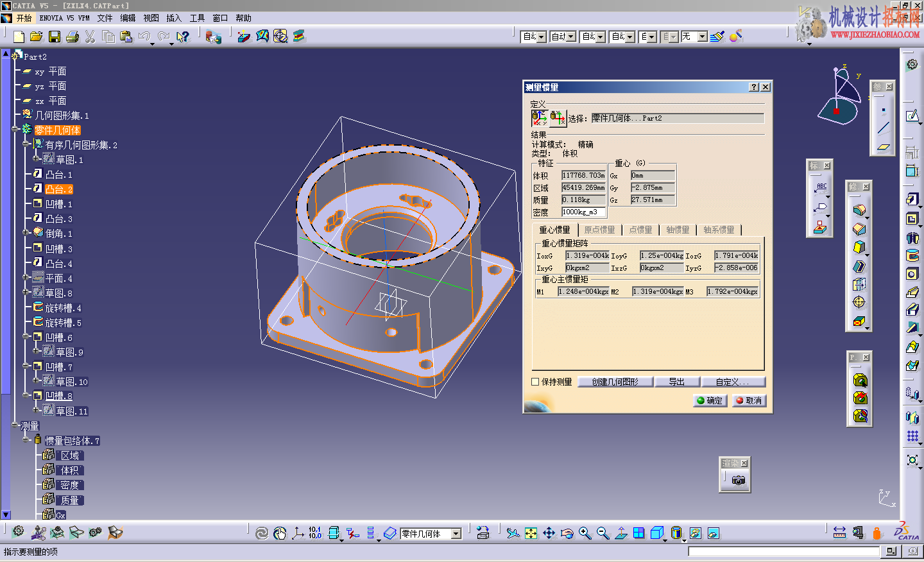Open a file with the folder icon
The height and width of the screenshot is (562, 924).
37,37
